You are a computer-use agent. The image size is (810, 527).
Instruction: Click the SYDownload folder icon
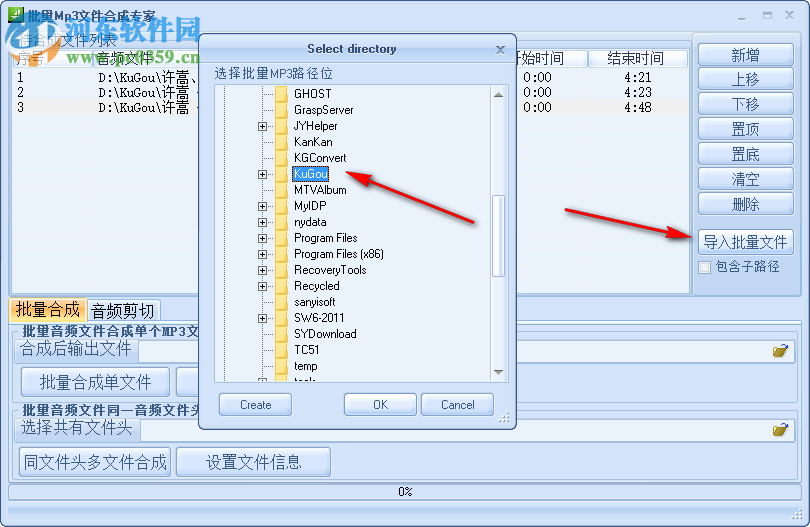pyautogui.click(x=281, y=334)
